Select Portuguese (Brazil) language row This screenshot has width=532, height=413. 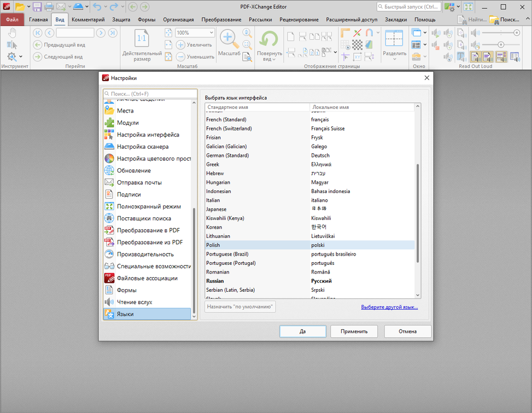(310, 254)
